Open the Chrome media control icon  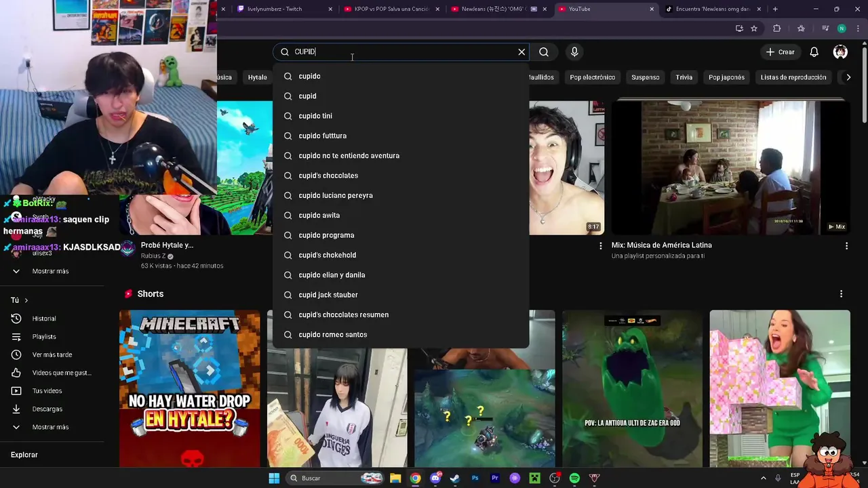tap(825, 28)
